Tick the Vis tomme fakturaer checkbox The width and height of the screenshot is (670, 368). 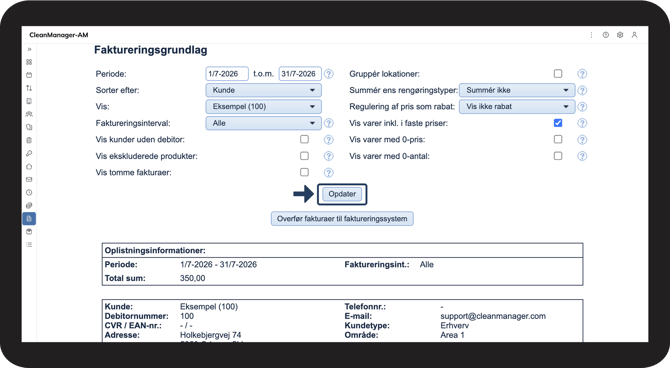tap(304, 172)
